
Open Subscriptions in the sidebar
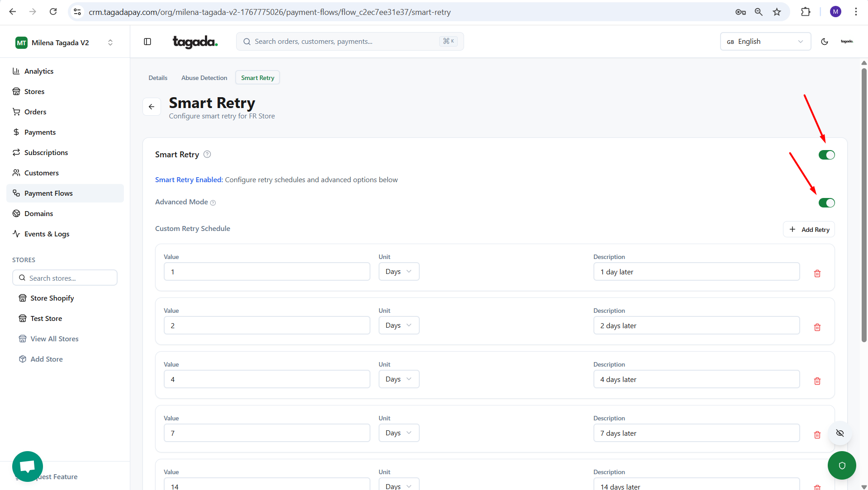(x=46, y=152)
